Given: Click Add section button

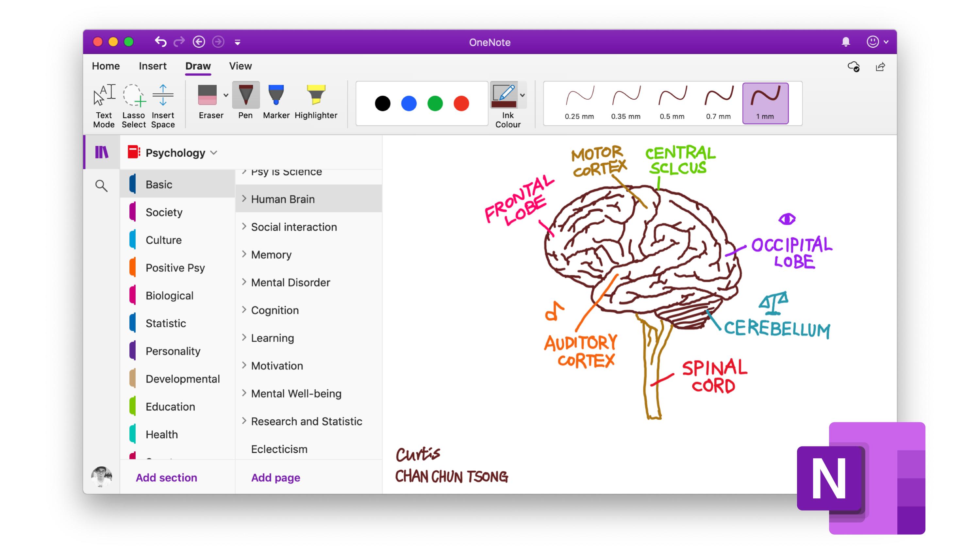Looking at the screenshot, I should click(x=166, y=478).
